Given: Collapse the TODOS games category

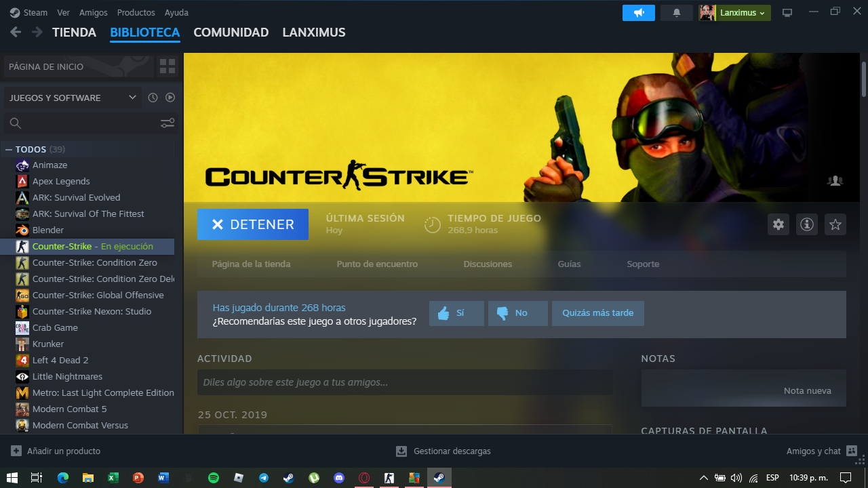Looking at the screenshot, I should pos(9,149).
